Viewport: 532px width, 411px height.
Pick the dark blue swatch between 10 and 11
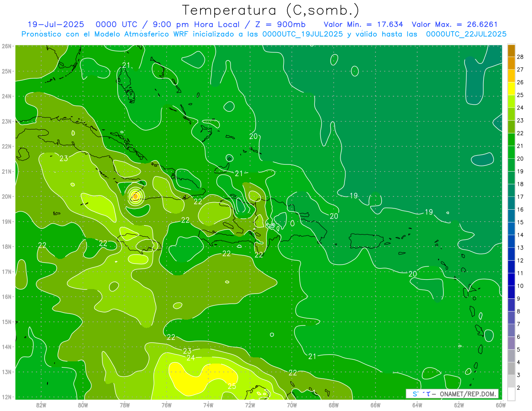pyautogui.click(x=511, y=279)
